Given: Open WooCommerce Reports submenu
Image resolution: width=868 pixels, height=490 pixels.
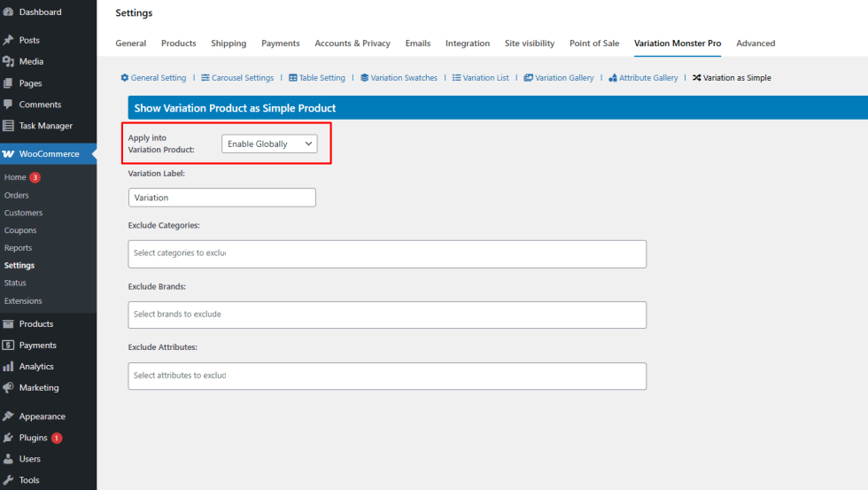Looking at the screenshot, I should (x=19, y=248).
